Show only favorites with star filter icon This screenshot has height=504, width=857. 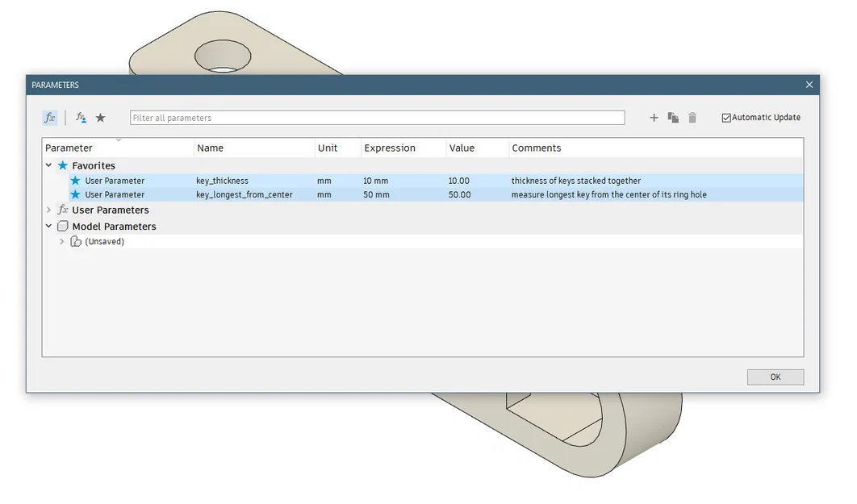click(x=101, y=118)
